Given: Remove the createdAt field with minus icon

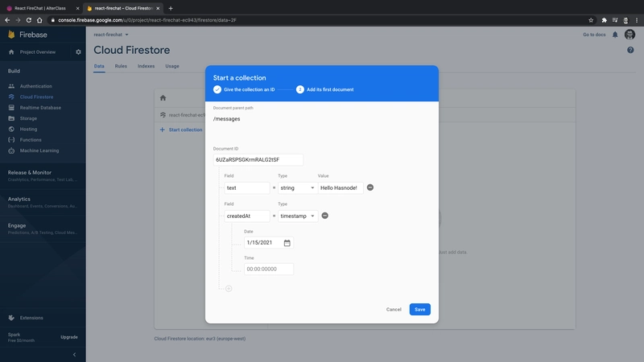Looking at the screenshot, I should pyautogui.click(x=325, y=216).
